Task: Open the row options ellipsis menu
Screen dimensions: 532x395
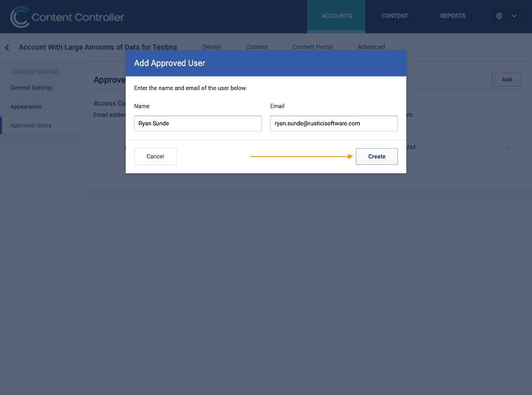Action: point(509,148)
